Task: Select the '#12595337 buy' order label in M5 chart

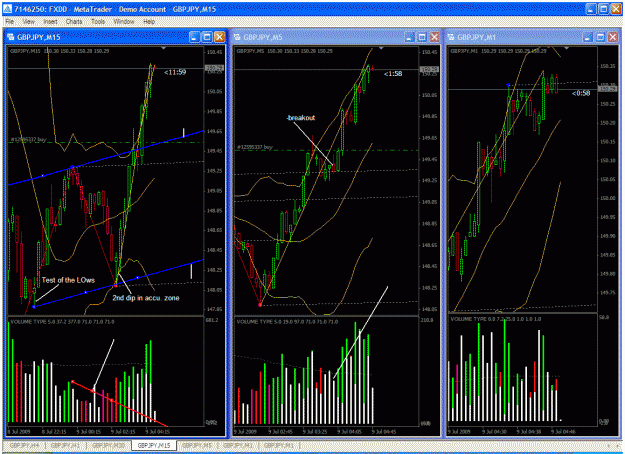Action: [x=255, y=147]
